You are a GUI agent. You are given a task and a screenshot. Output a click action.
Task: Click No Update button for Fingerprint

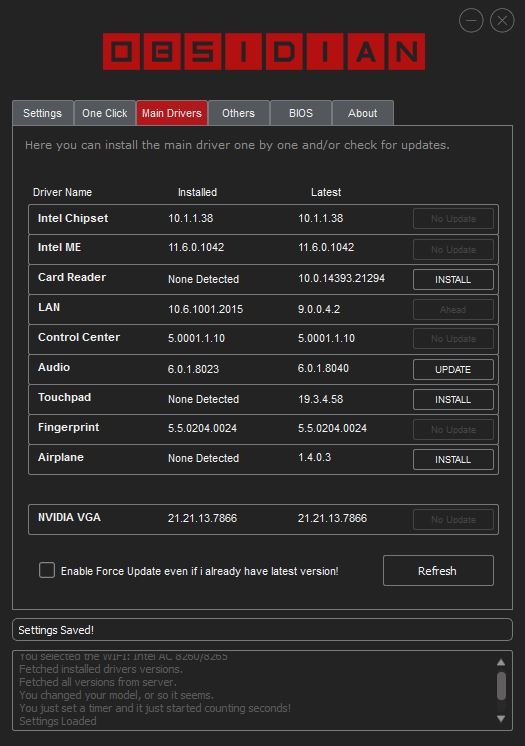click(x=453, y=429)
